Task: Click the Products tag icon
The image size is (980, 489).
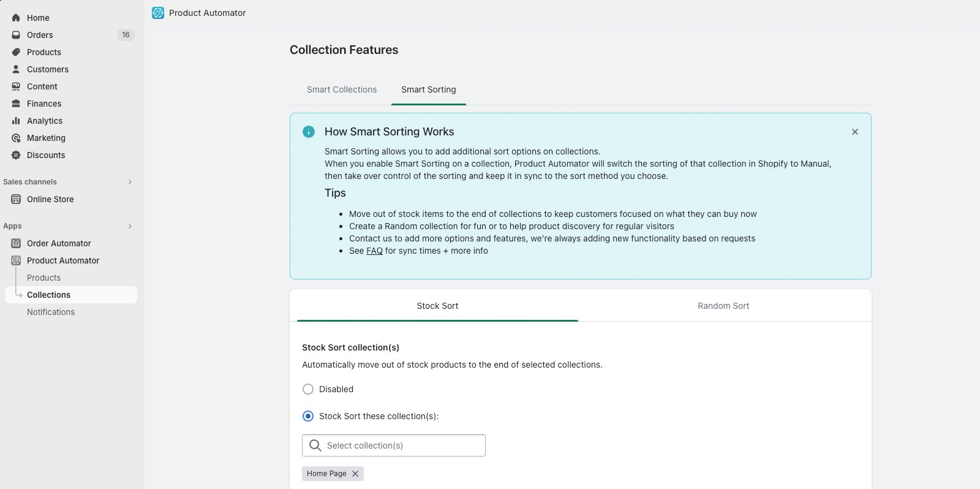Action: coord(16,52)
